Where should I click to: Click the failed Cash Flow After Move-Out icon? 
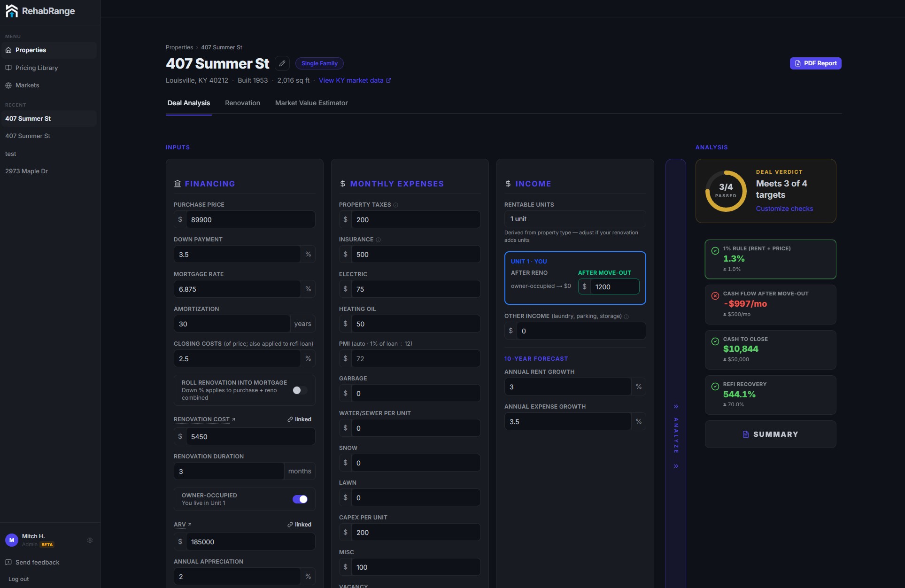(x=715, y=296)
